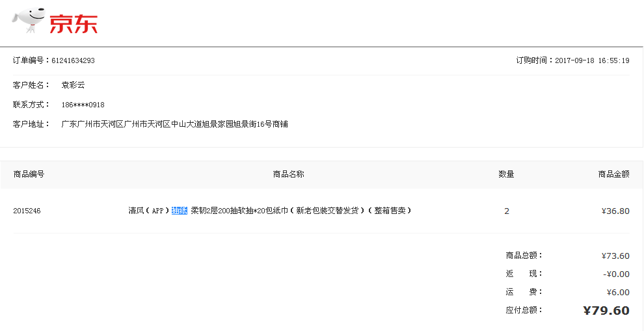Click the highlighted 抽纸 text in product name

coord(180,211)
